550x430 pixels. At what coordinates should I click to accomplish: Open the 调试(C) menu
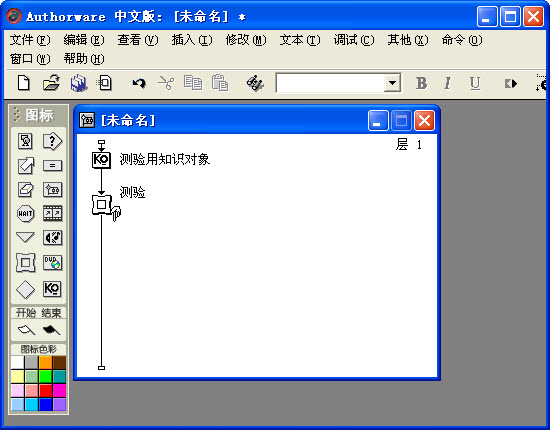point(354,40)
